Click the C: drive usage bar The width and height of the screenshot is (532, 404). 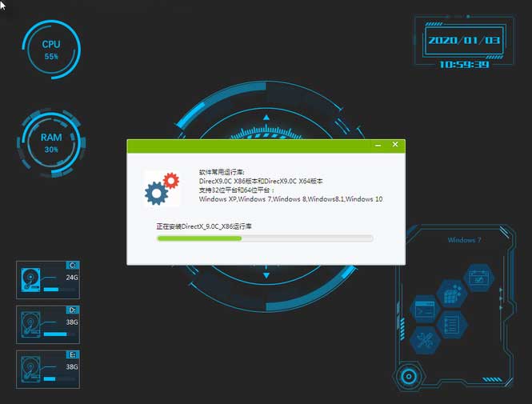[52, 289]
